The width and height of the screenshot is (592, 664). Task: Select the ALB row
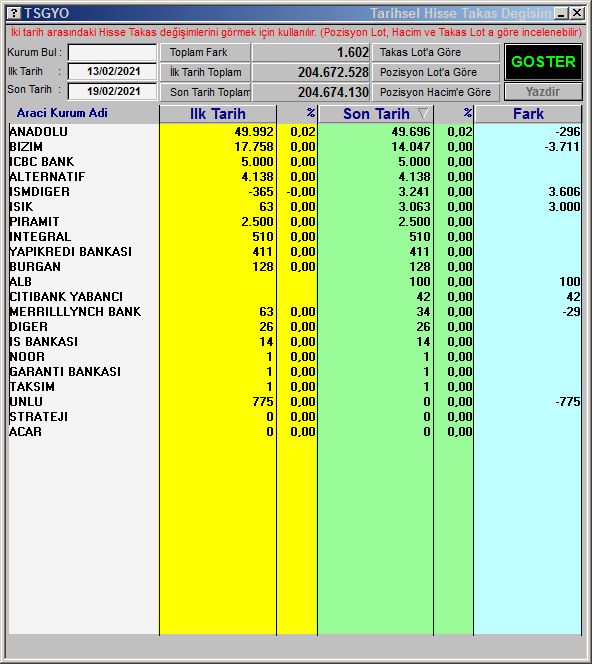tap(295, 282)
